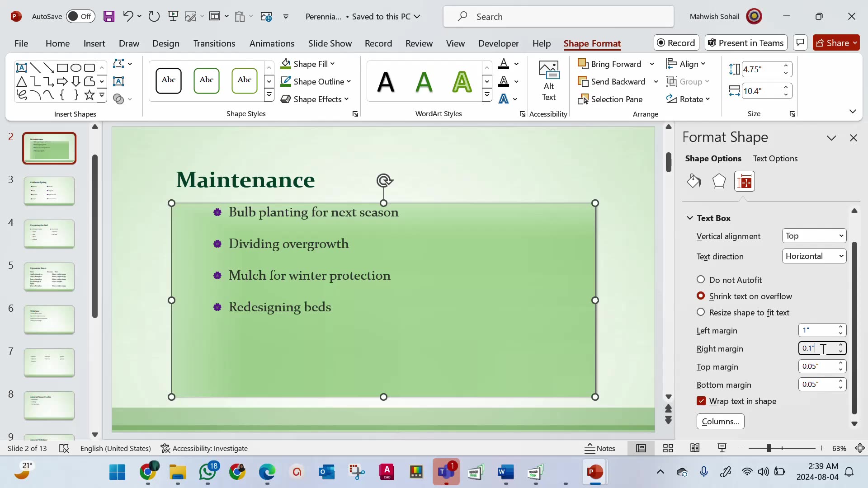The image size is (868, 488).
Task: Select the Effects icon in Format Shape pane
Action: tap(719, 181)
